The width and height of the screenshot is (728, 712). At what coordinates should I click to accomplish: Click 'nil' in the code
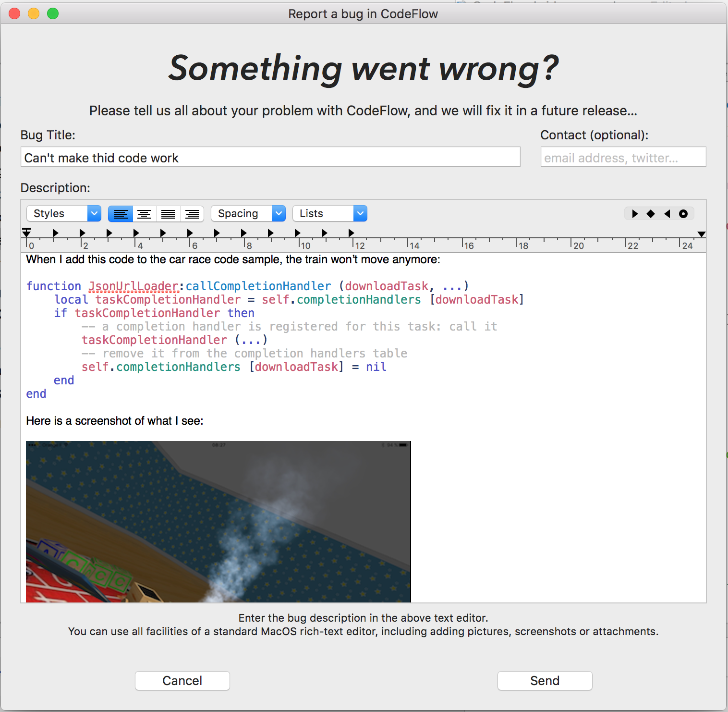pos(376,367)
